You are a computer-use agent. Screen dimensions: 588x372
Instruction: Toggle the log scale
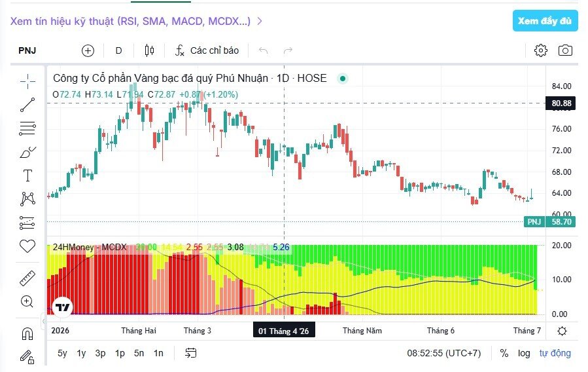point(524,353)
